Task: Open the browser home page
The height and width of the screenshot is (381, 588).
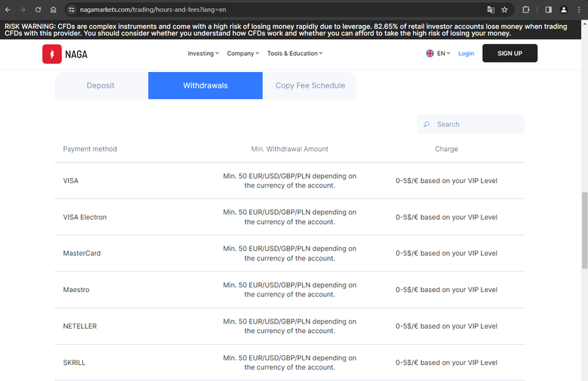Action: coord(53,10)
